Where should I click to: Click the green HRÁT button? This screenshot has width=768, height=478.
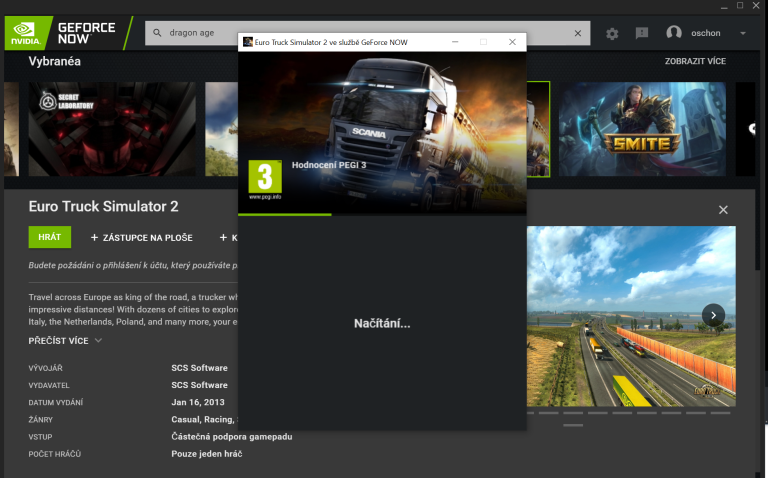coord(49,237)
